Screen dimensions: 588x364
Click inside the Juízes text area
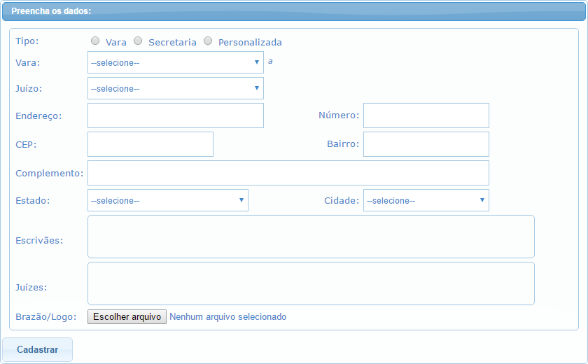(x=311, y=283)
